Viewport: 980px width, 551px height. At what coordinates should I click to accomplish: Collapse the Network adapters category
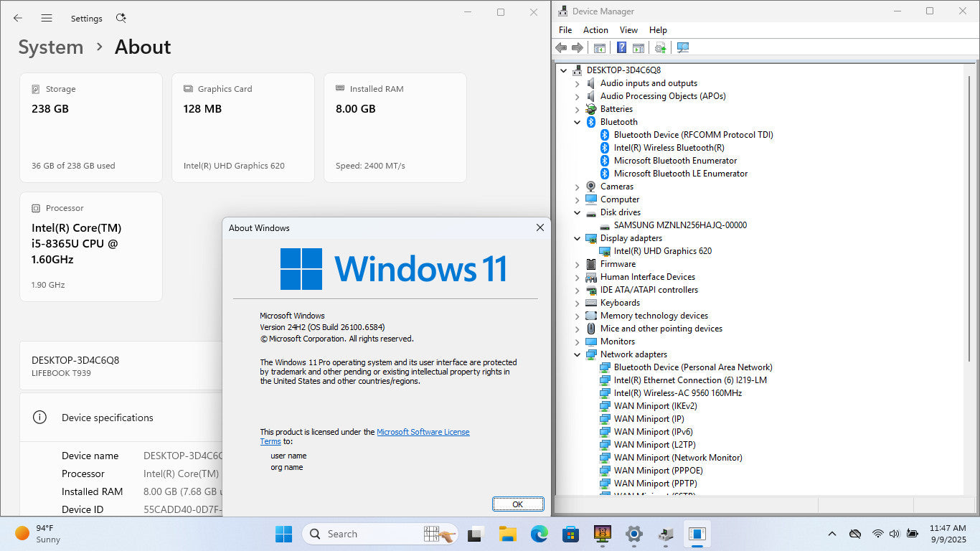point(577,354)
